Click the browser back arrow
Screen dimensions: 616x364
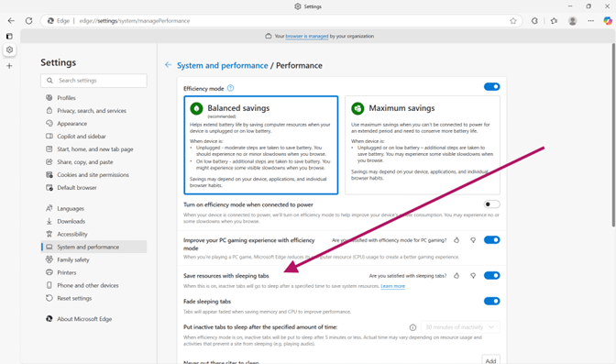point(11,21)
